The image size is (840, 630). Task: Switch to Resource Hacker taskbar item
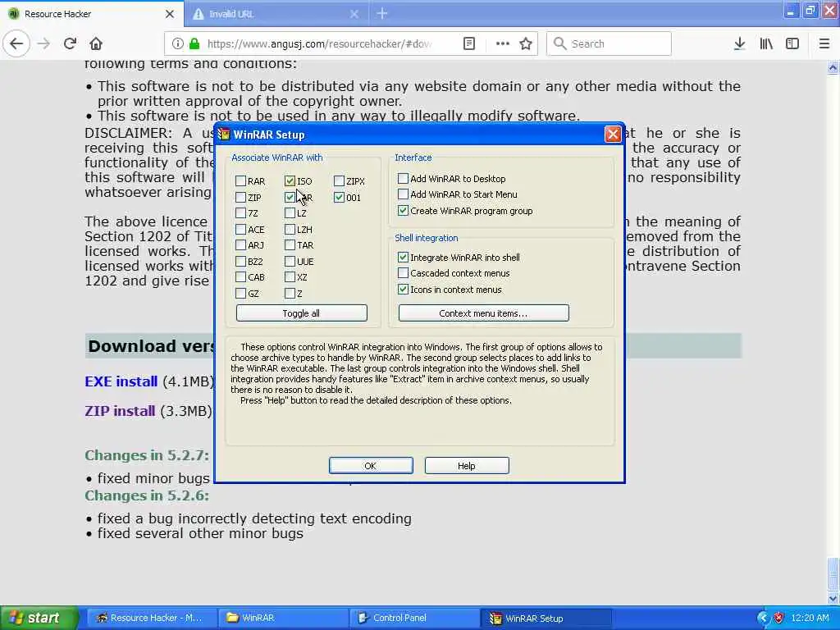coord(152,618)
